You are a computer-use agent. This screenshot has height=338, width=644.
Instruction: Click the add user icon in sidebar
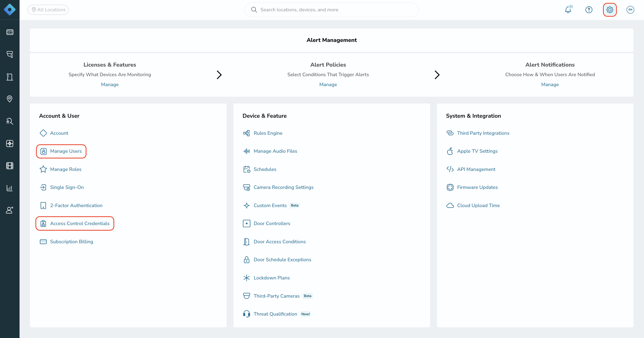[10, 210]
